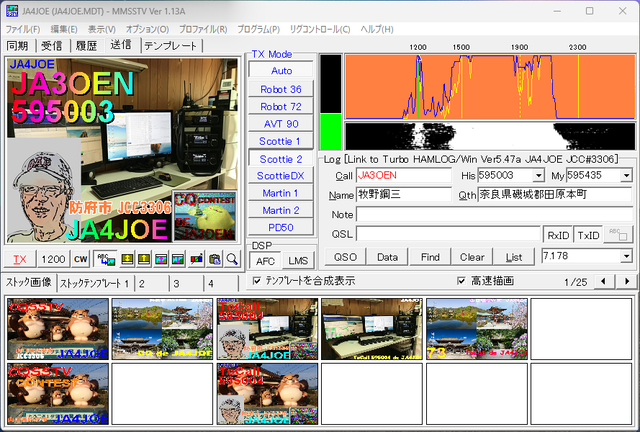Screen dimensions: 640x432
Task: Toggle 高速描画 checkbox
Action: [x=461, y=281]
